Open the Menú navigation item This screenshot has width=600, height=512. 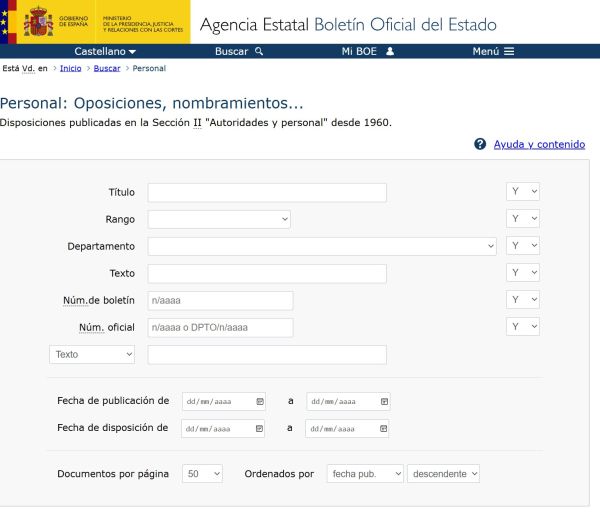493,51
